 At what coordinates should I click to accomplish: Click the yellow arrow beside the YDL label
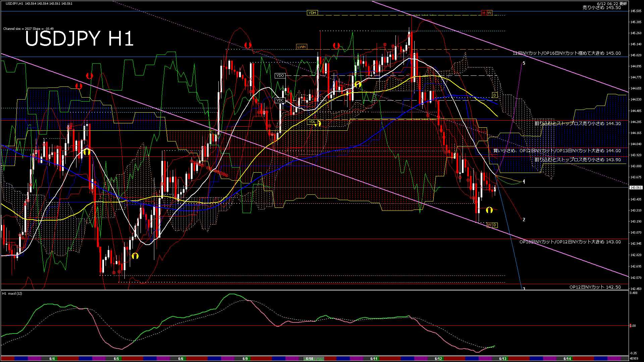coord(319,124)
